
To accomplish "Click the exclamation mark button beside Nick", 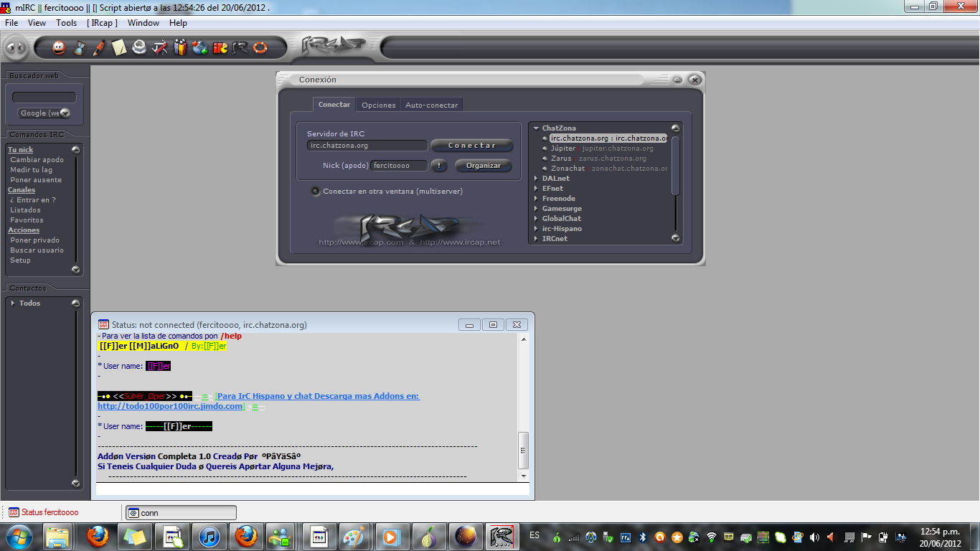I will coord(439,166).
